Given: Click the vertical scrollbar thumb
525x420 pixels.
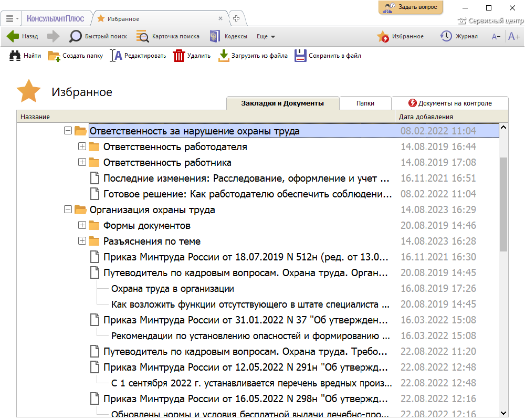Looking at the screenshot, I should click(503, 204).
